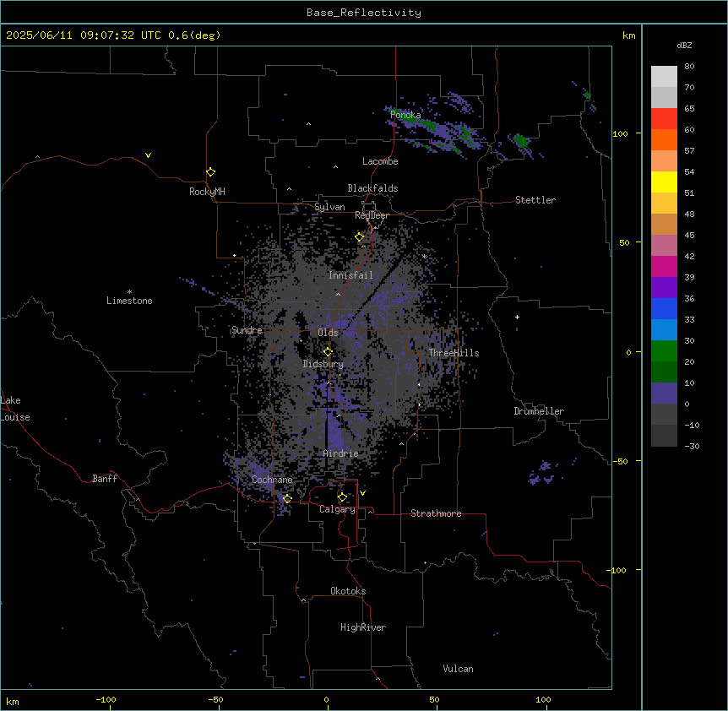Viewport: 728px width, 711px height.
Task: Click the asterisk marker above Limestone
Action: [129, 292]
